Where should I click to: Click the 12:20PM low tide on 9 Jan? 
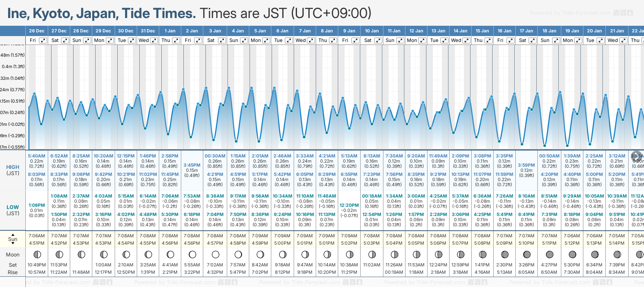pos(349,205)
